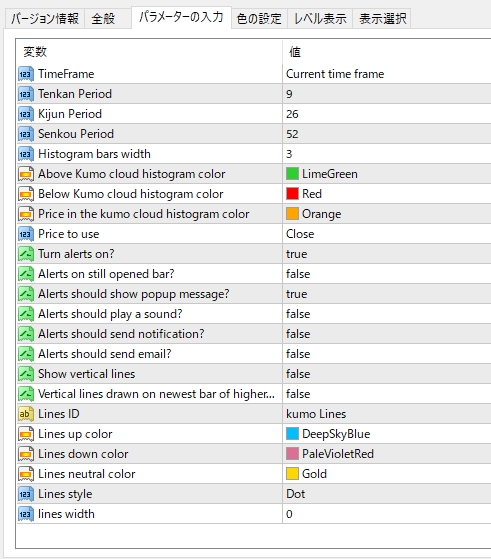The height and width of the screenshot is (559, 491).
Task: Click the Histogram bars width icon
Action: (26, 154)
